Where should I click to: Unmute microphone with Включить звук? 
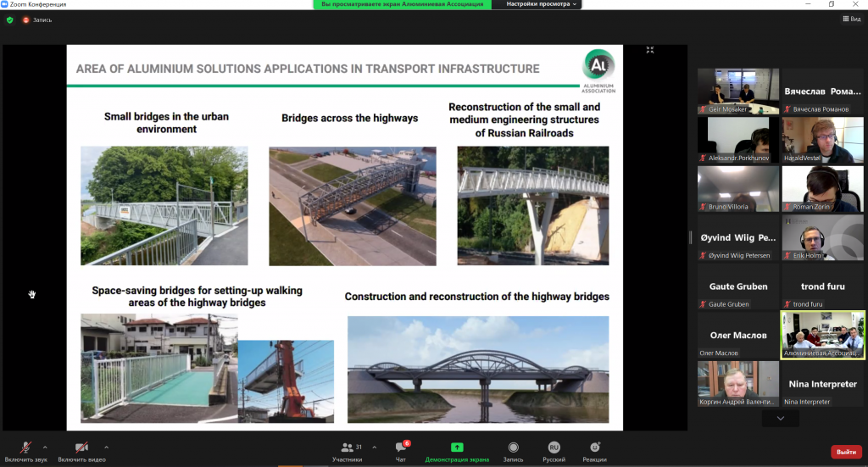coord(25,452)
